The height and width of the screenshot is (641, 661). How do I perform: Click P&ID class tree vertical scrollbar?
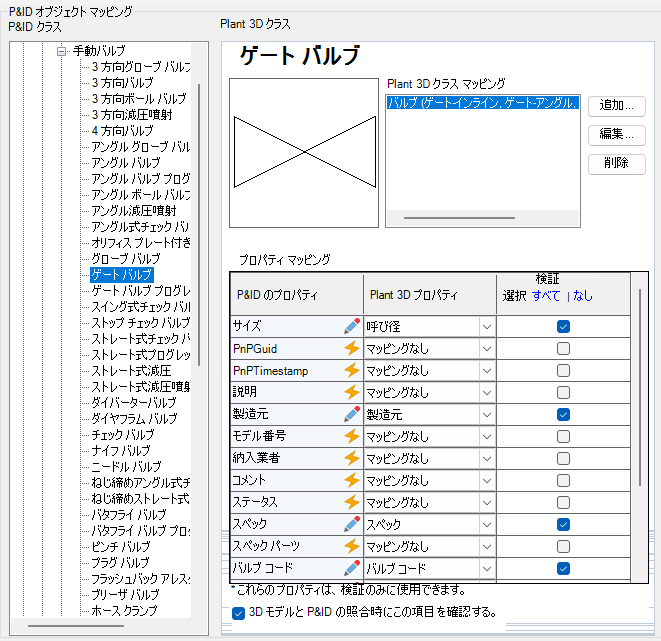199,225
